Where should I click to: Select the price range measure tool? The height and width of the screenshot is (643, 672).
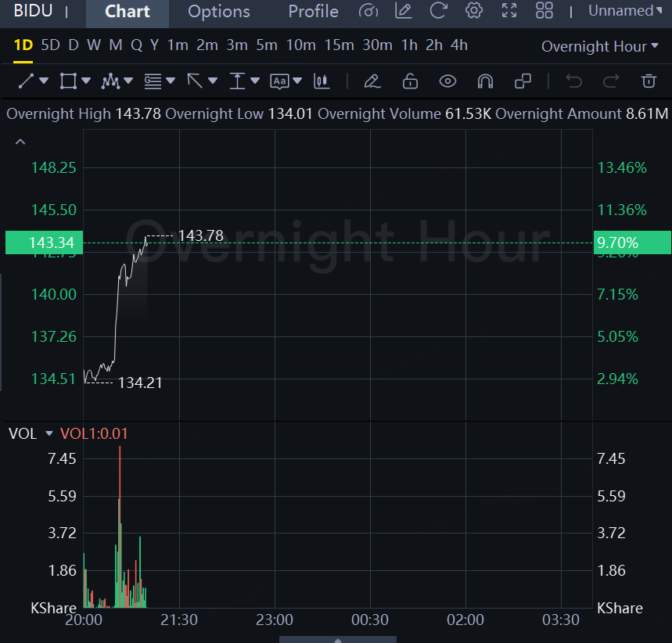(237, 81)
